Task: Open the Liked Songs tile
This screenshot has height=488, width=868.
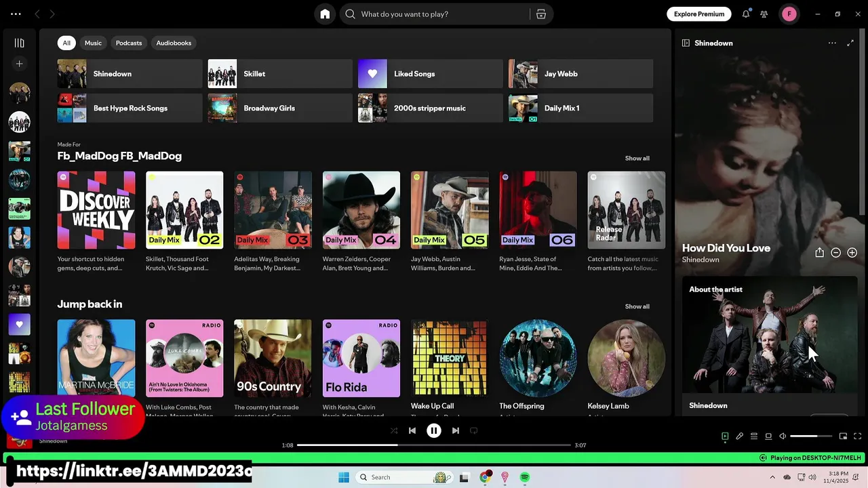Action: (431, 74)
